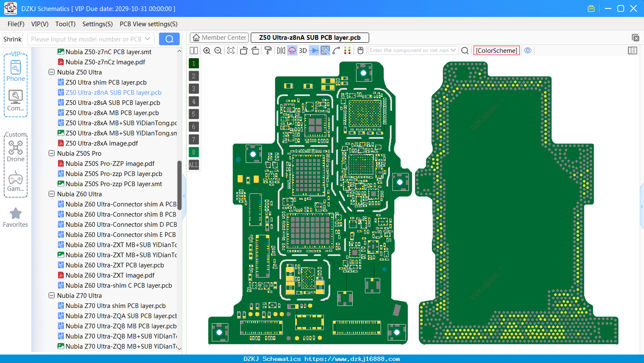Search component with toolbar magnifier icon
Screen dimensions: 644x363
(x=465, y=50)
